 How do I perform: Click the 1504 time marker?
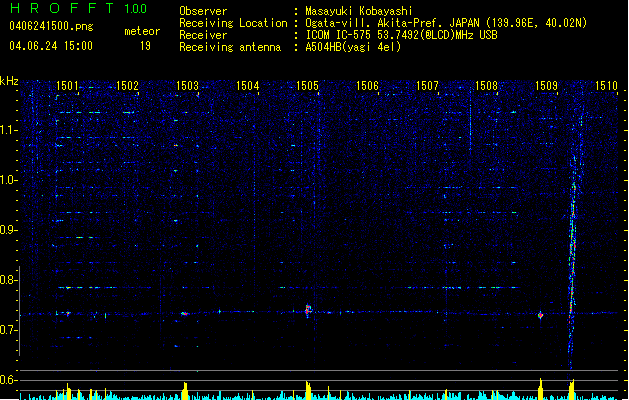(248, 85)
